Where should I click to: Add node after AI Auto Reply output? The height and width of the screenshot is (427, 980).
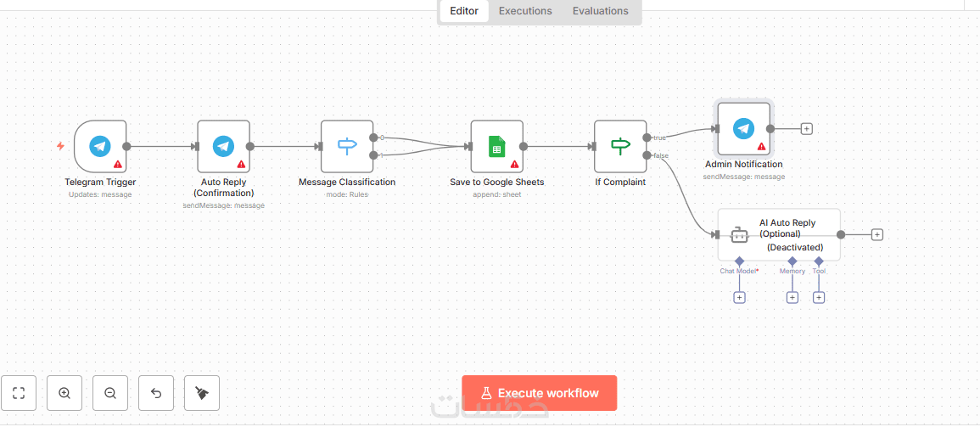(x=877, y=234)
